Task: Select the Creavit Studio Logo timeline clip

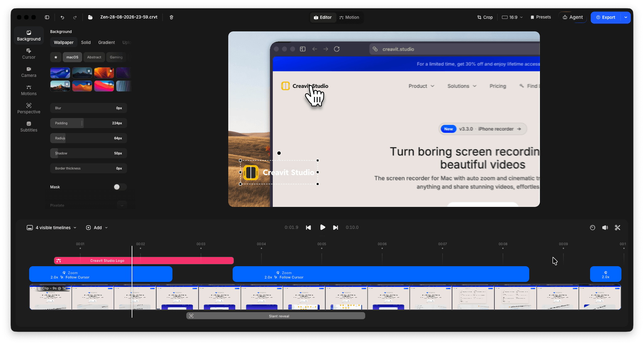Action: pyautogui.click(x=144, y=261)
